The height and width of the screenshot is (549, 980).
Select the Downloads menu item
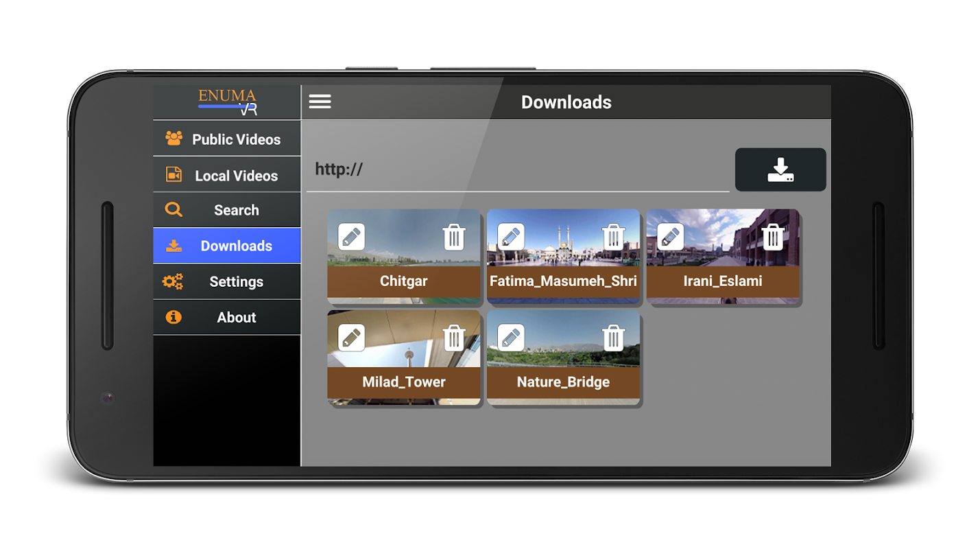pos(227,246)
